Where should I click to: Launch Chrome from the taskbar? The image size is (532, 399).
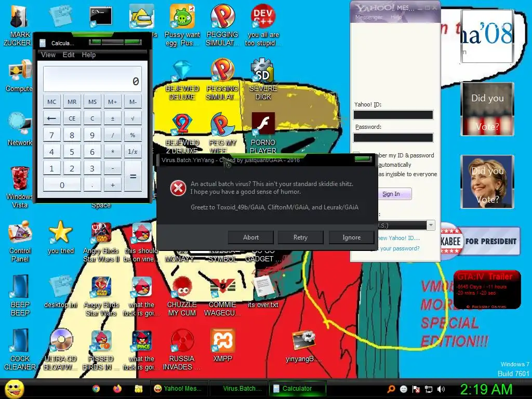(x=96, y=389)
